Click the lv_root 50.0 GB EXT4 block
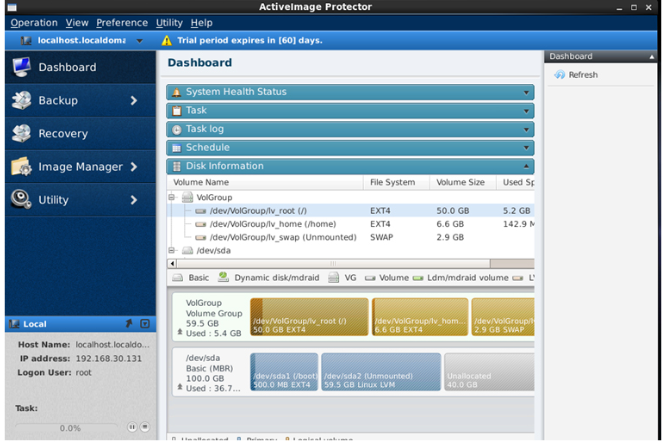Image resolution: width=668 pixels, height=444 pixels. 309,317
